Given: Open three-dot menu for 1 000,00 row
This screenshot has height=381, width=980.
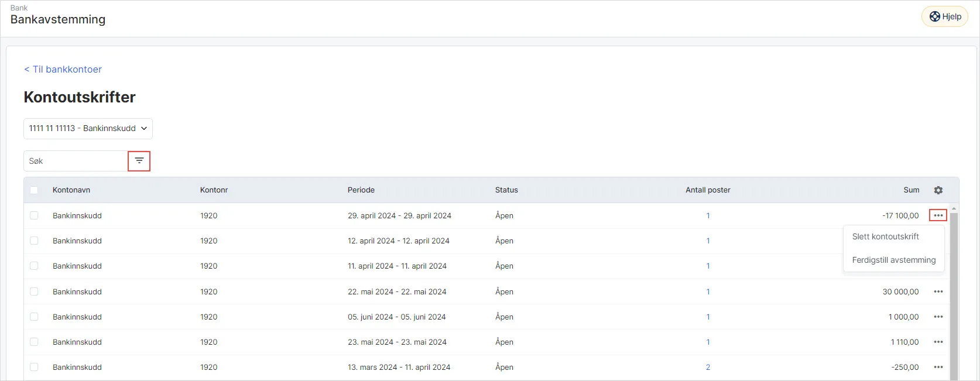Looking at the screenshot, I should tap(938, 317).
